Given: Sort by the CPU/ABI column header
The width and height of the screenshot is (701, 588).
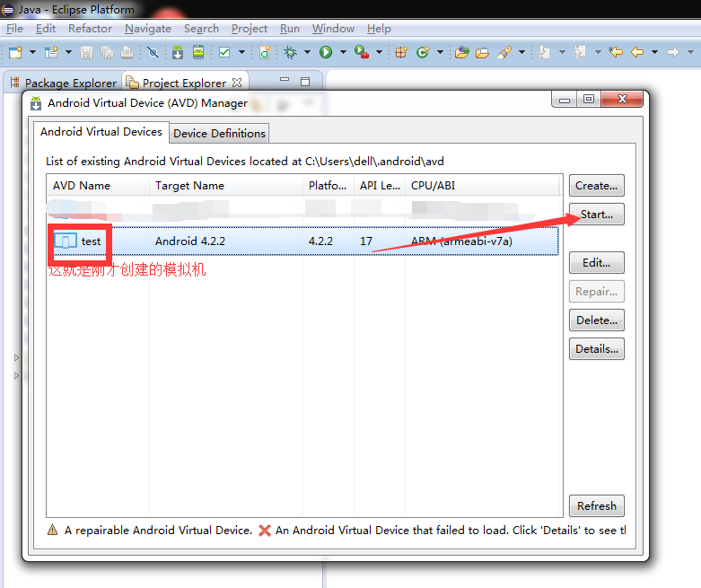Looking at the screenshot, I should [x=483, y=186].
